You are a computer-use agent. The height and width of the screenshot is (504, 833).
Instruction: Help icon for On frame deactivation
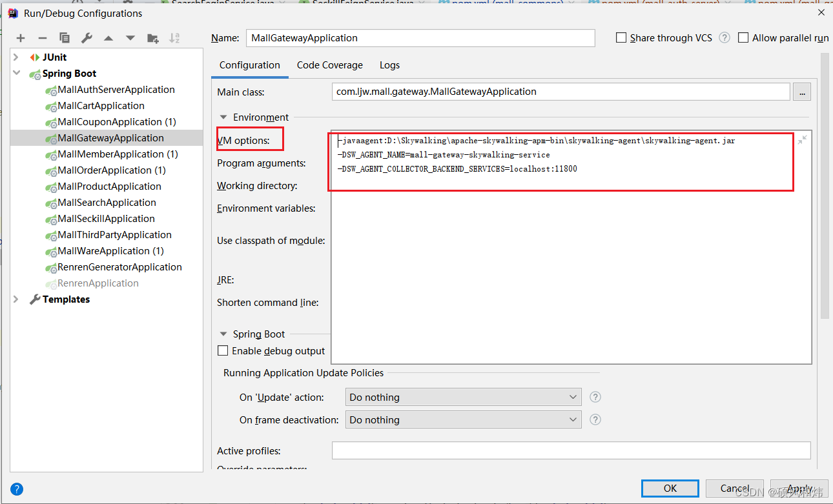point(595,419)
